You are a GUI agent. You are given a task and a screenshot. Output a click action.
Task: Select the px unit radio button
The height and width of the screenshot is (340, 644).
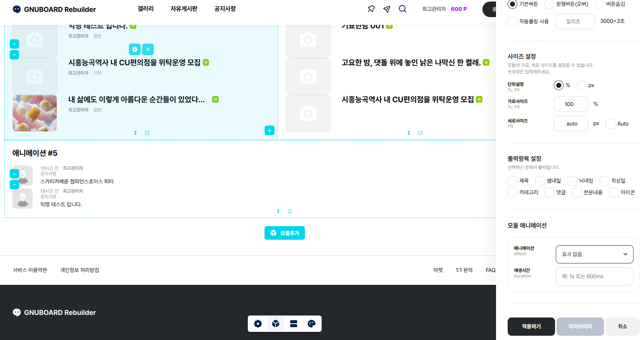click(x=581, y=85)
